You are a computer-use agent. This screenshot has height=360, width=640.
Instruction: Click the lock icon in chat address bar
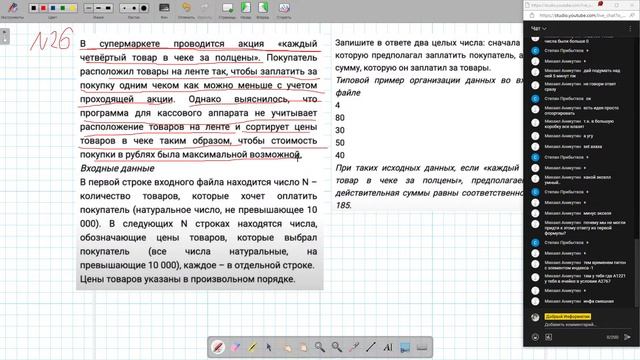(532, 15)
